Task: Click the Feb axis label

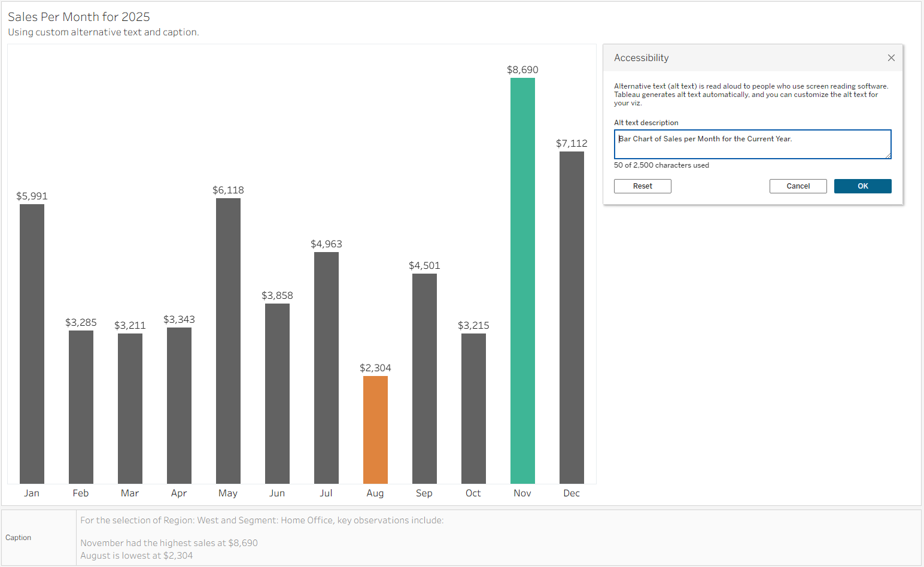Action: (81, 493)
